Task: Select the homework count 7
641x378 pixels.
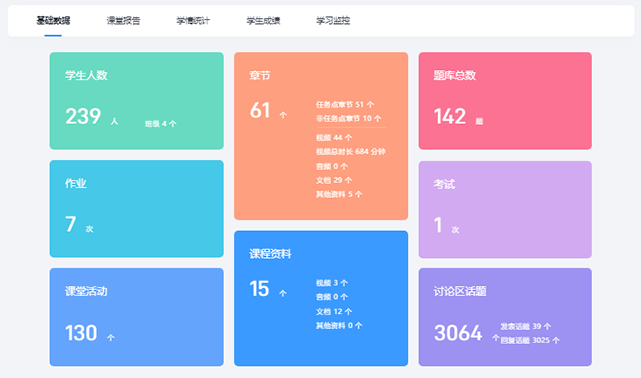Action: click(x=70, y=224)
